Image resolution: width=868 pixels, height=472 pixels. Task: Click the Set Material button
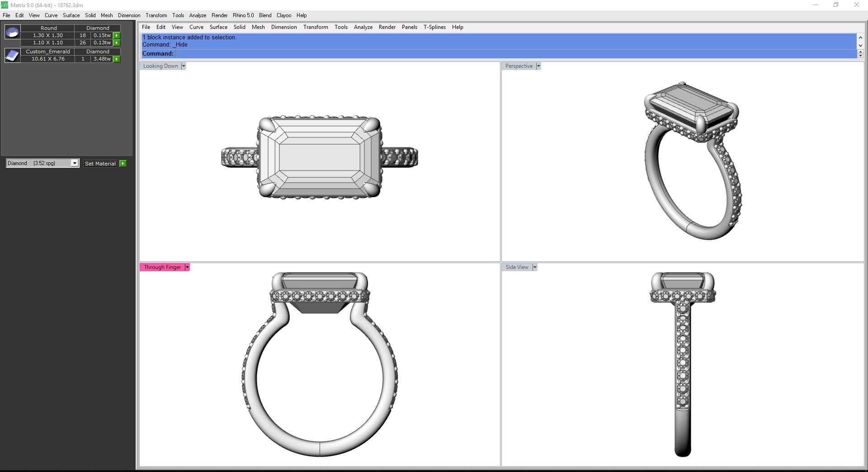100,164
